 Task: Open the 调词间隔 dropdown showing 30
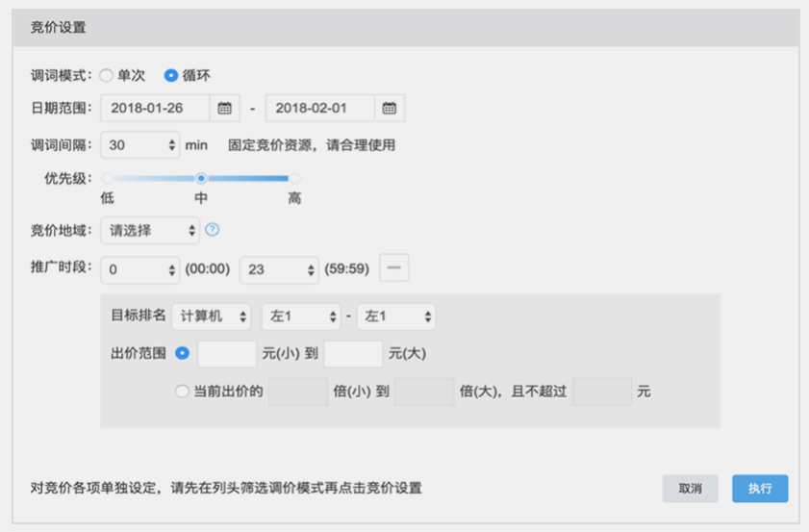(139, 145)
